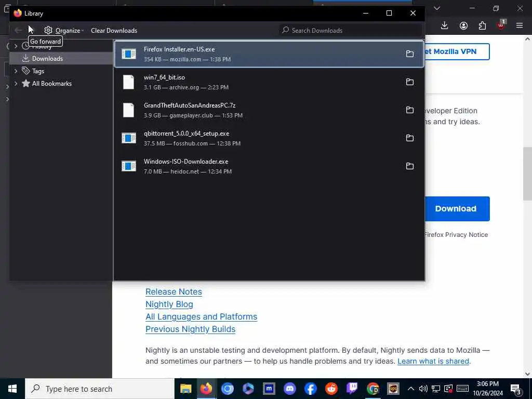Open the UPS app from the taskbar
Screen dimensions: 532x399
click(393, 389)
